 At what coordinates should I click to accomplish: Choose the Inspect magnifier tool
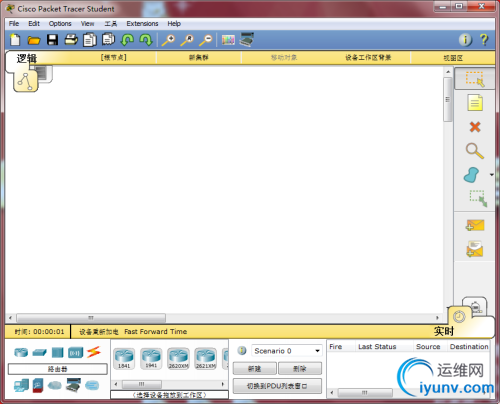coord(475,151)
